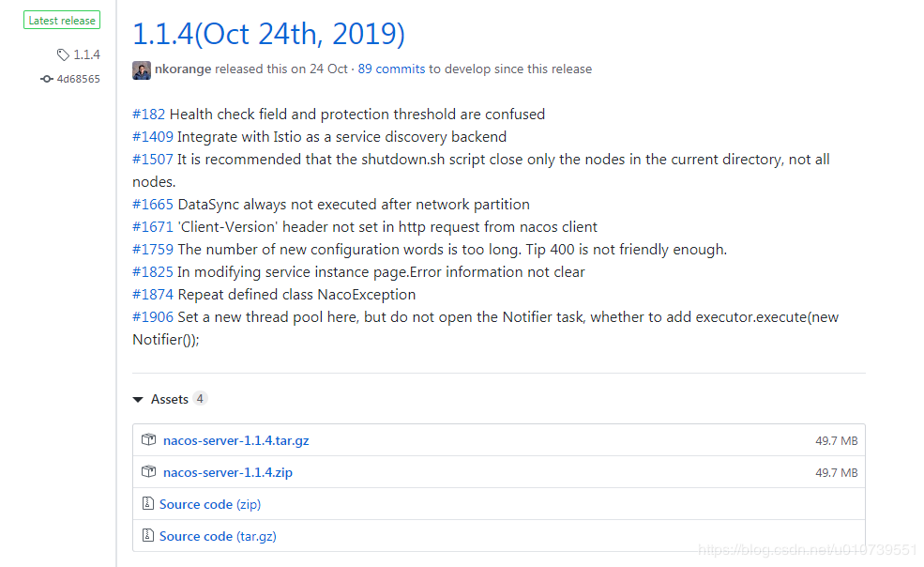The height and width of the screenshot is (567, 924).
Task: Open the nkorange user profile link
Action: coord(183,69)
